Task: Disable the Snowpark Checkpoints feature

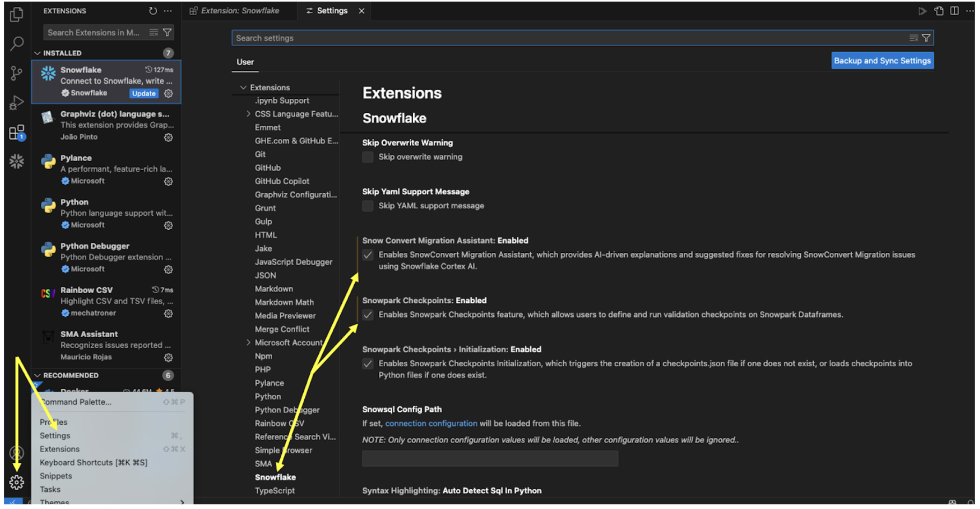Action: click(368, 315)
